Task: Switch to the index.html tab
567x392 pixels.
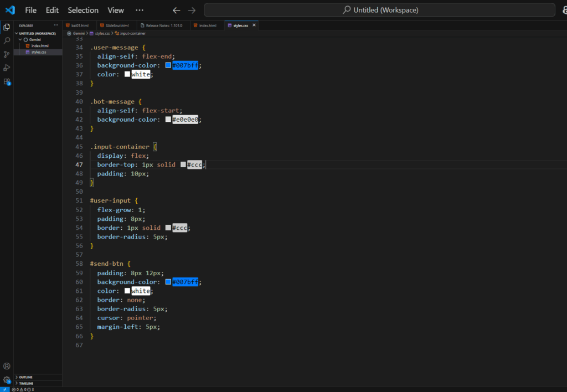Action: tap(205, 25)
